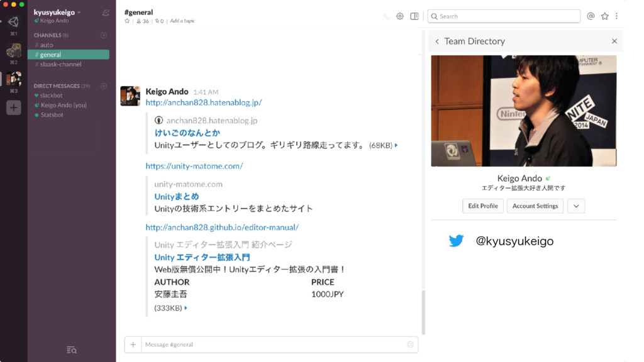Open more profile actions chevron dropdown
Viewport: 644px width, 362px height.
pyautogui.click(x=576, y=206)
